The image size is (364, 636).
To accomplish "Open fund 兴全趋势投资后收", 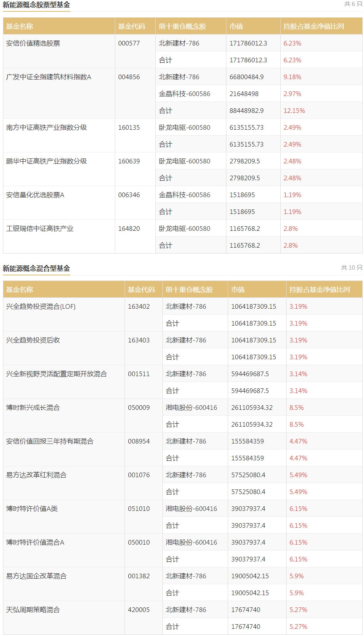I will (33, 340).
